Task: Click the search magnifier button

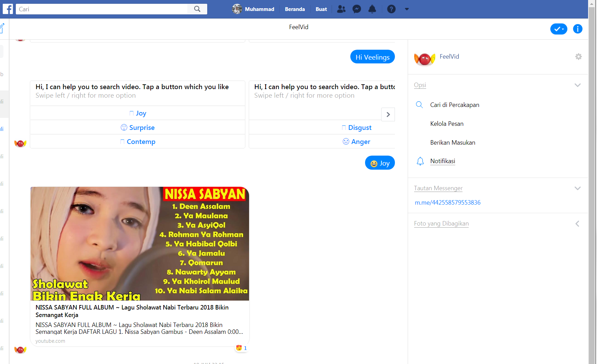Action: tap(197, 9)
